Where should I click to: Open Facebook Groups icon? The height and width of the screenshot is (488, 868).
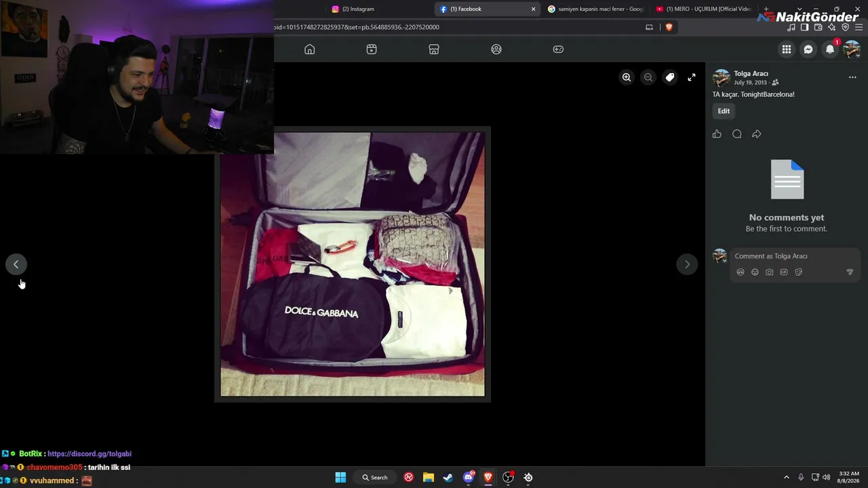tap(496, 49)
